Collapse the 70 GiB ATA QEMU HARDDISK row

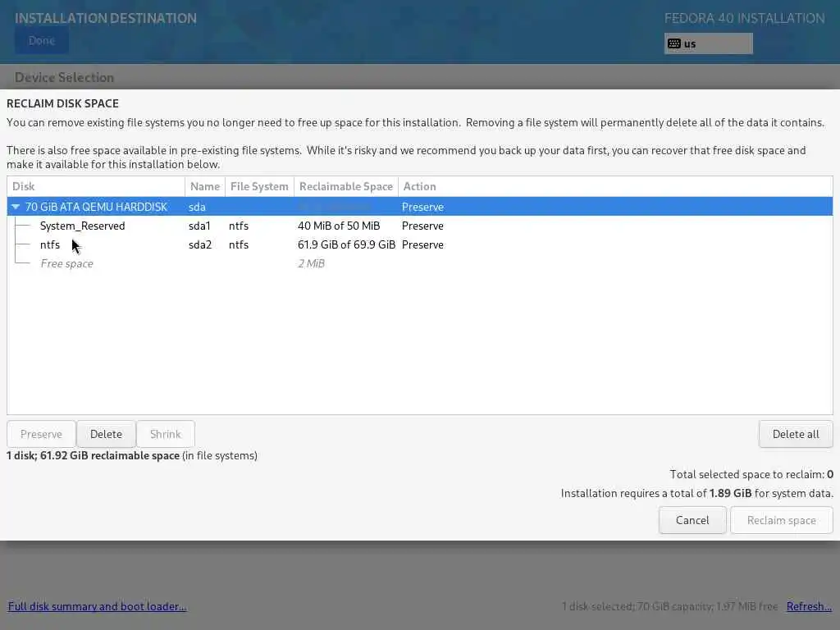click(x=16, y=207)
